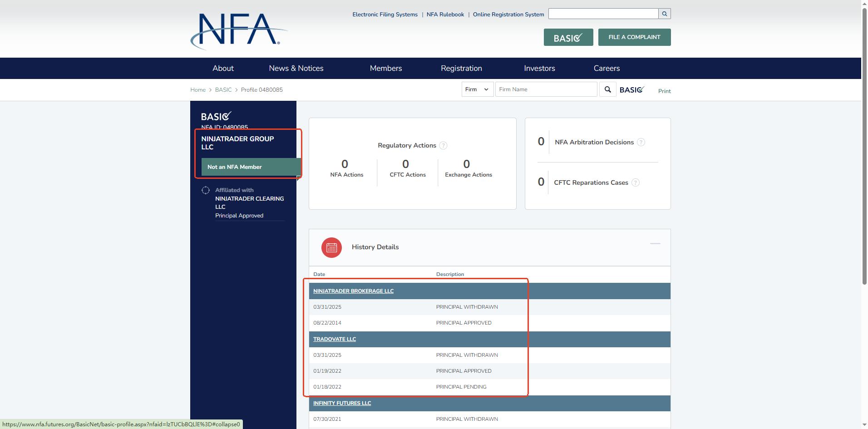
Task: Click help icon beside Regulatory Actions
Action: (443, 146)
